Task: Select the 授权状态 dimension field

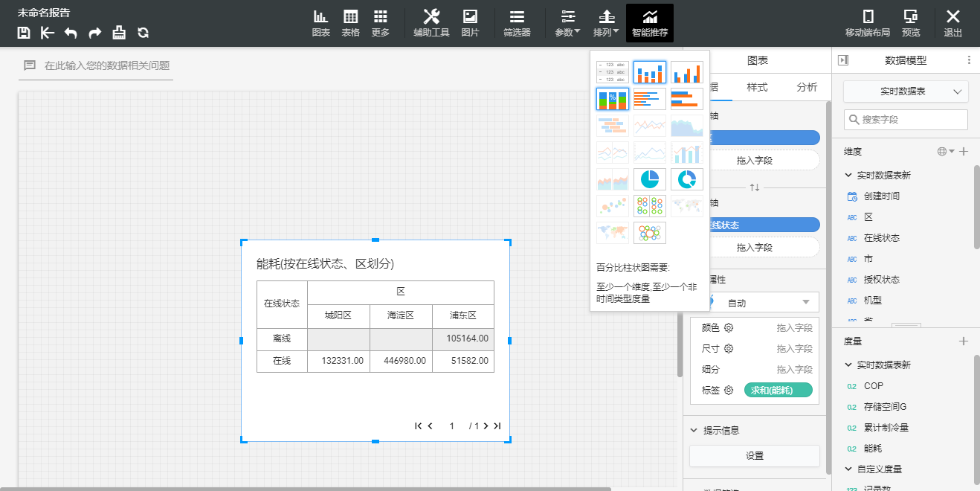Action: [x=881, y=280]
